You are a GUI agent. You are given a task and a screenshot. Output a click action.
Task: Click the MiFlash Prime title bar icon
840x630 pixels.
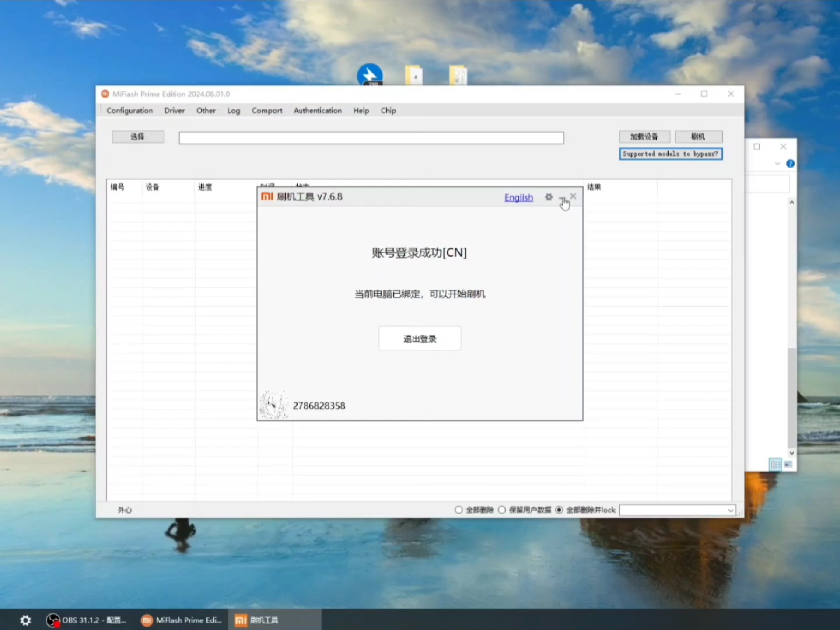105,94
